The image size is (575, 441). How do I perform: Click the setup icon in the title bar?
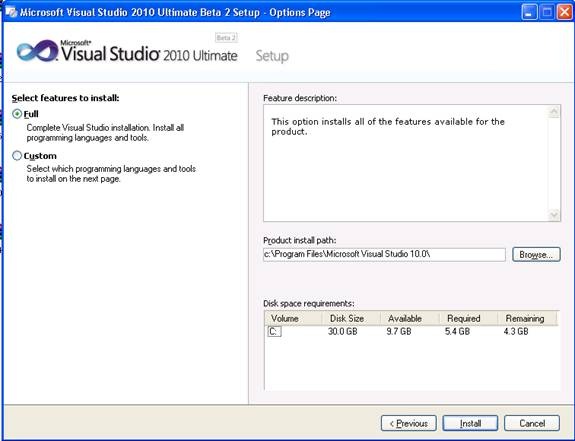pyautogui.click(x=11, y=12)
